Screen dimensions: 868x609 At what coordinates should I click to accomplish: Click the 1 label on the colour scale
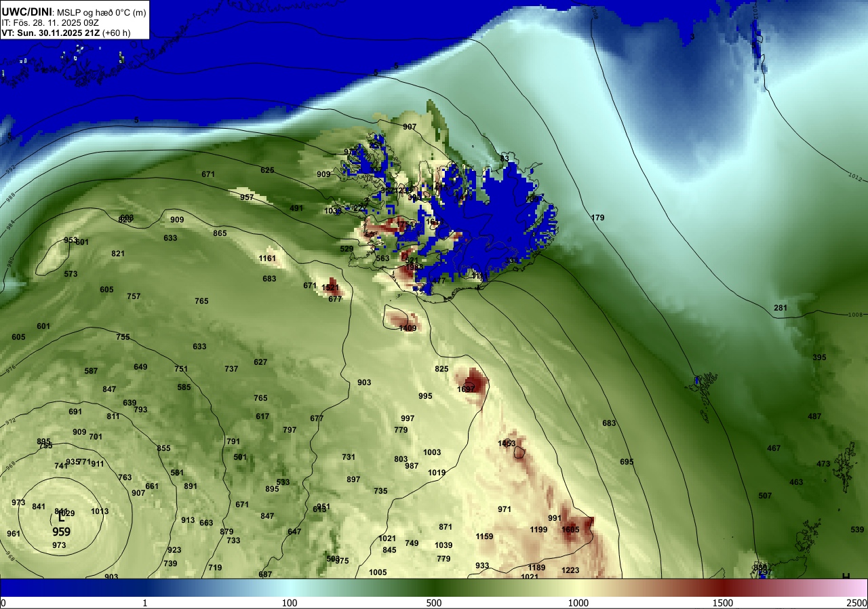[x=145, y=603]
